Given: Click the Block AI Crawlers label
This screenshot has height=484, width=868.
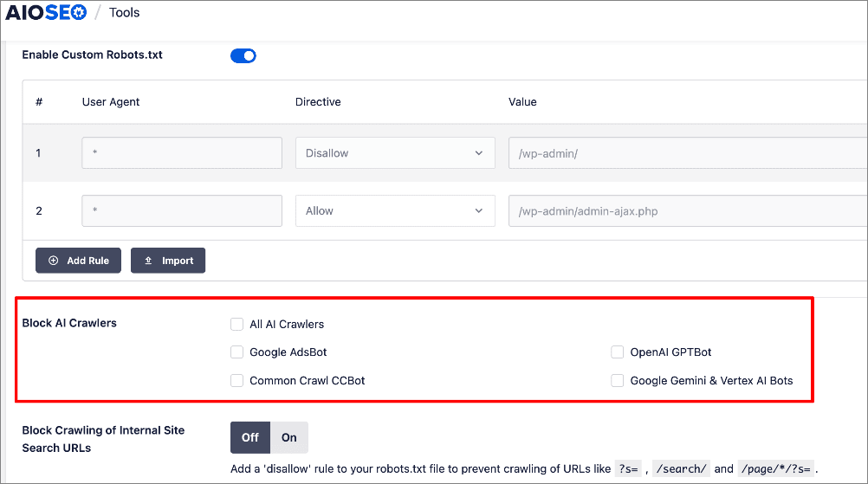Looking at the screenshot, I should pos(69,323).
